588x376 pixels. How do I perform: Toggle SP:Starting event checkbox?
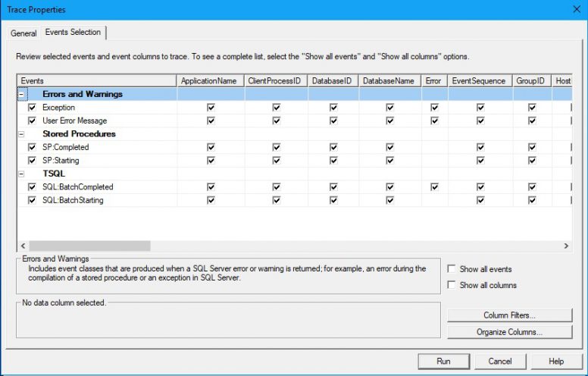point(32,161)
